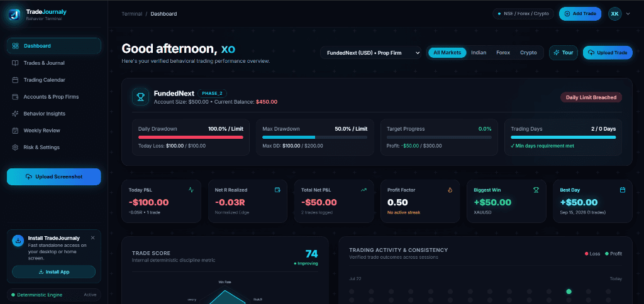Click the PHASE_2 badge
Image resolution: width=644 pixels, height=304 pixels.
(213, 93)
